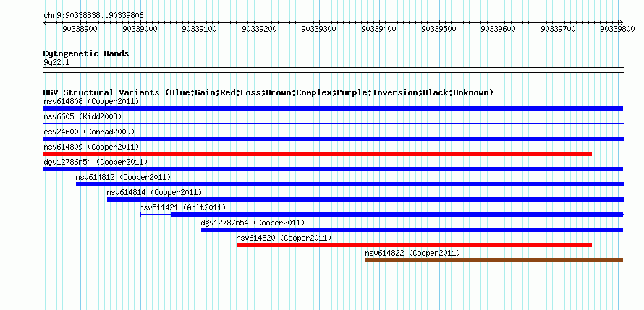Screen dimensions: 644x310
Task: Click ruler position 90339400
Action: 379,29
